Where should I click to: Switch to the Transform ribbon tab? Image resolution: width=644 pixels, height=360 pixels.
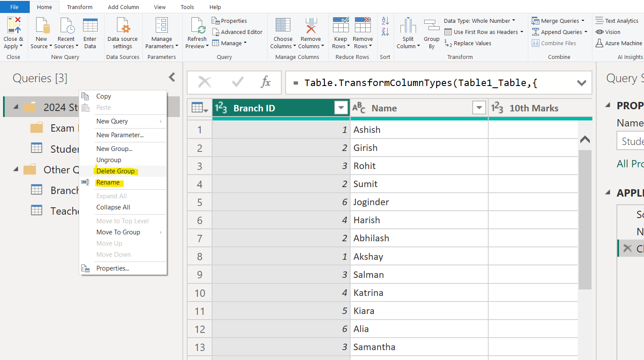[x=80, y=7]
